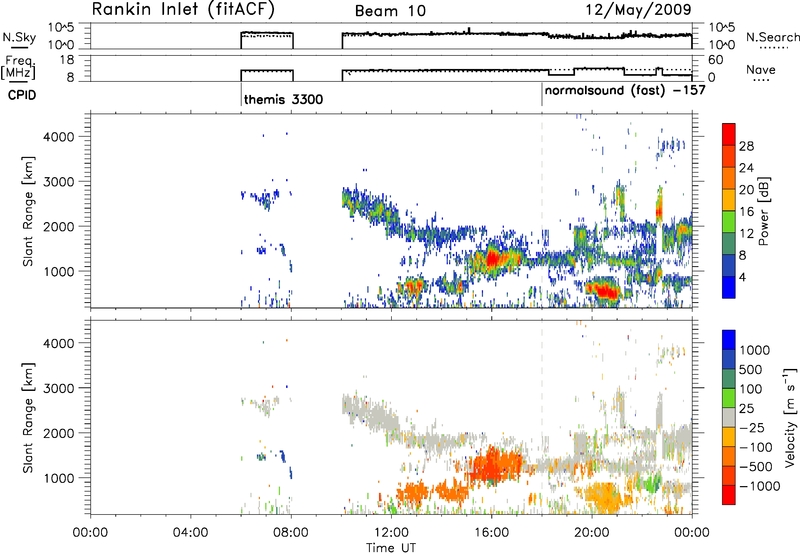This screenshot has height=554, width=800.
Task: Click the '2000' range tick on velocity panel
Action: (59, 433)
